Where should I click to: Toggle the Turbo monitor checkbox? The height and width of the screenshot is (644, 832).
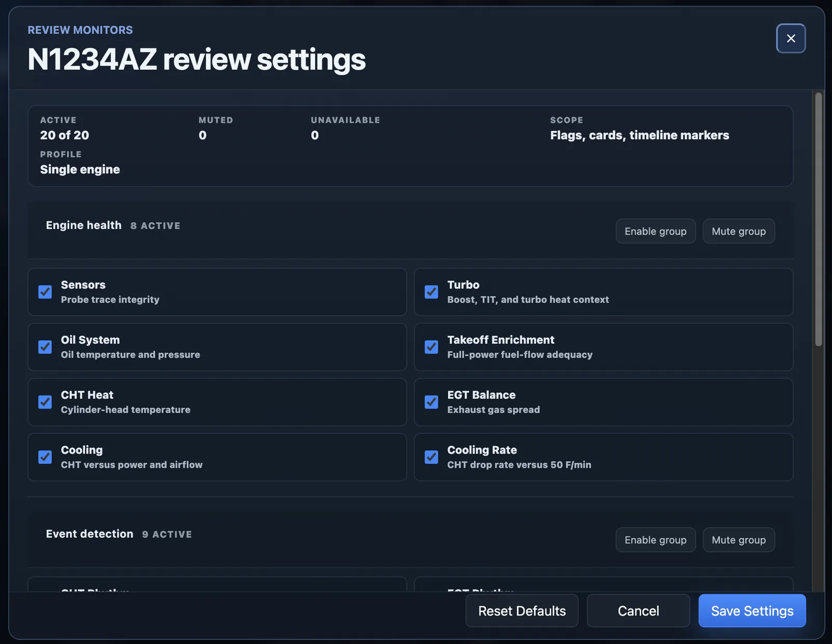(431, 292)
